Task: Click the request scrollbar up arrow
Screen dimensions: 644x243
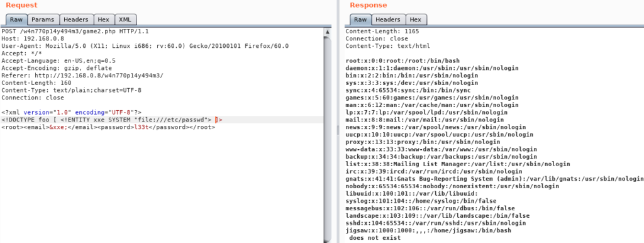Action: pyautogui.click(x=327, y=31)
